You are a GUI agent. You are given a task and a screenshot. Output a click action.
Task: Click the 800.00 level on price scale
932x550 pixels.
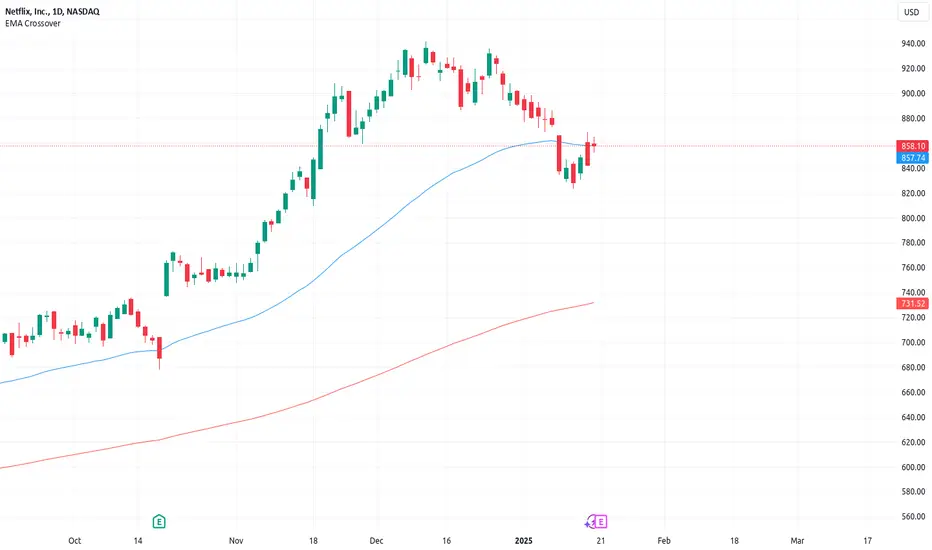(913, 218)
